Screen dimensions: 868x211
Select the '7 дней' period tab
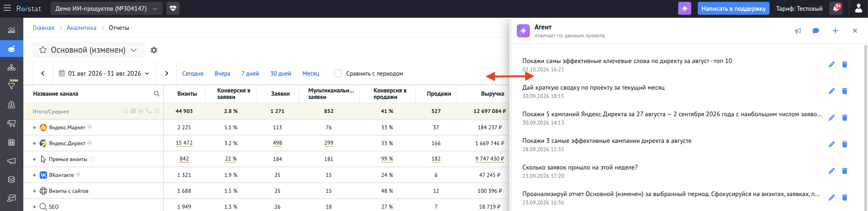[250, 73]
